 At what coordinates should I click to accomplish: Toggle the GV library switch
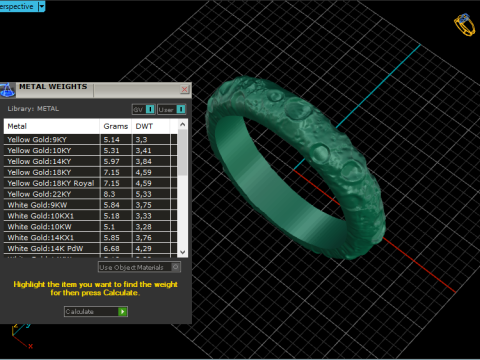(x=144, y=109)
